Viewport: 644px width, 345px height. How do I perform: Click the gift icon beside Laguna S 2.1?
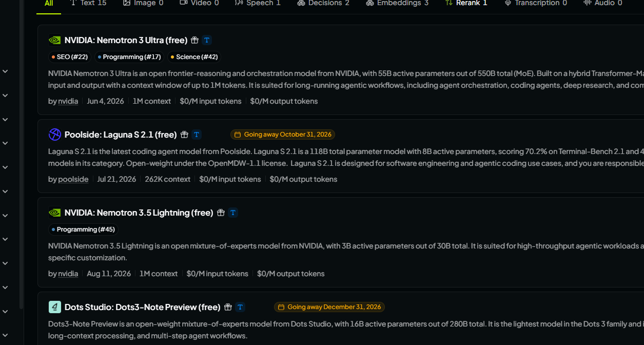185,135
